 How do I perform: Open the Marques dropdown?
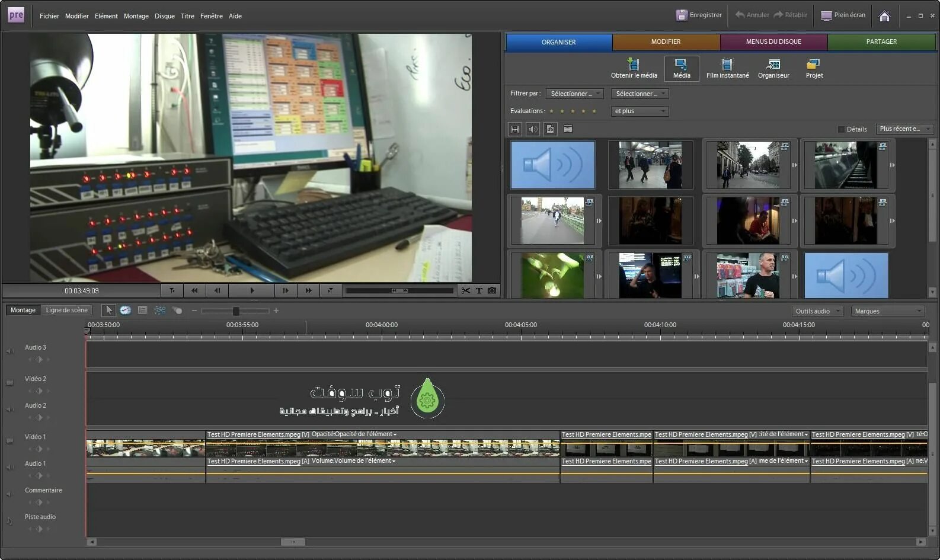pos(888,311)
